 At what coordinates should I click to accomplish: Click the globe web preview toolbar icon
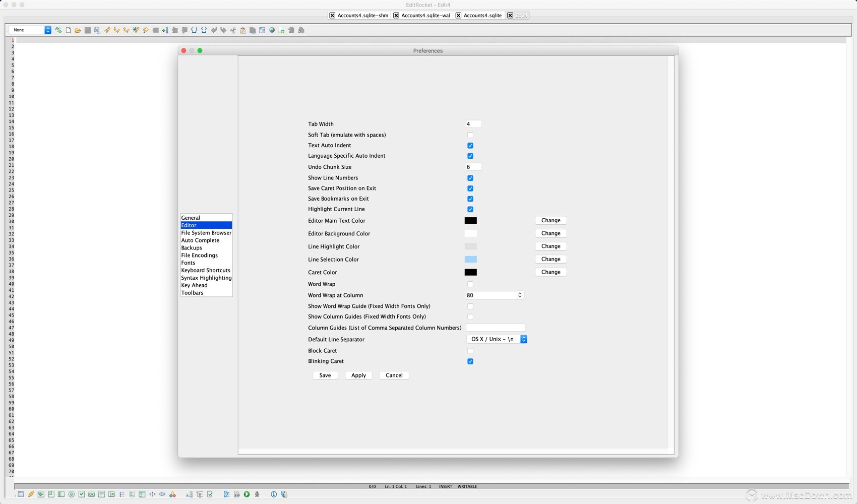pyautogui.click(x=272, y=30)
